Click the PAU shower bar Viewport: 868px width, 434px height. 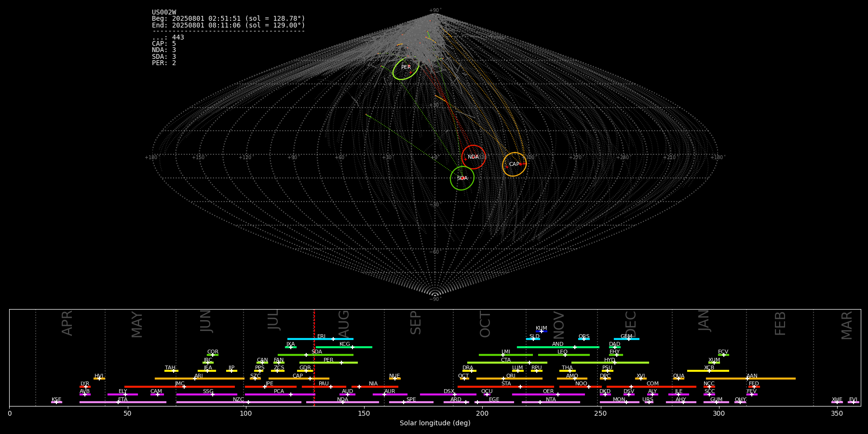324,387
